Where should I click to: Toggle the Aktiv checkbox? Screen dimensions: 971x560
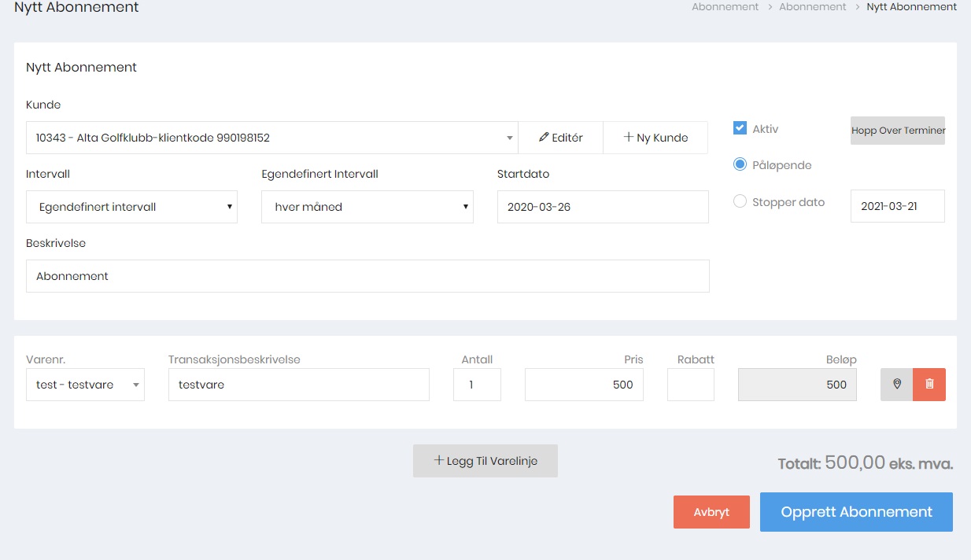point(740,128)
